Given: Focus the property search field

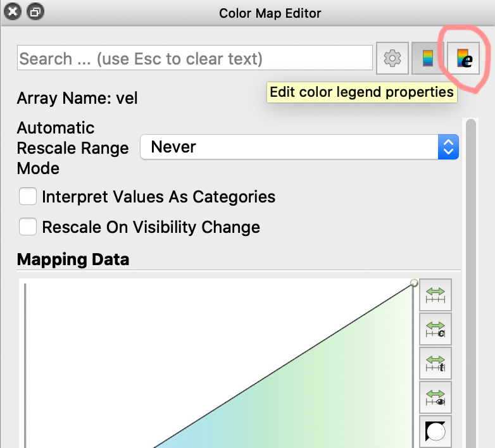Looking at the screenshot, I should click(195, 58).
